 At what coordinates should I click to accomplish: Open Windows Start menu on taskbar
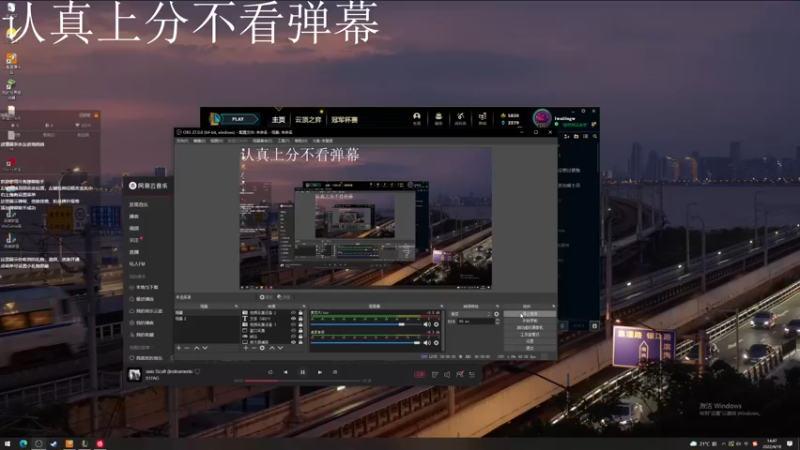coord(7,443)
